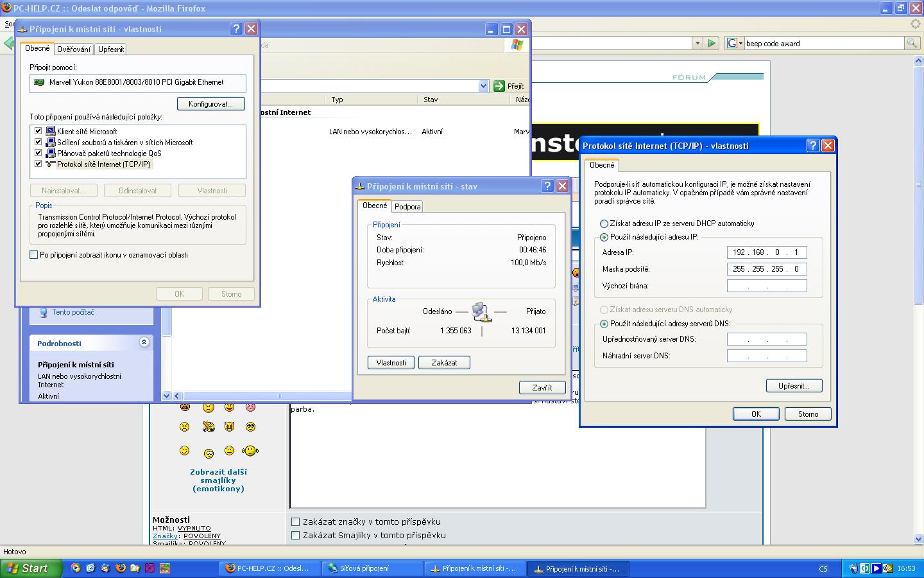Click the search magnifier icon in Firefox
The height and width of the screenshot is (578, 924).
point(911,43)
